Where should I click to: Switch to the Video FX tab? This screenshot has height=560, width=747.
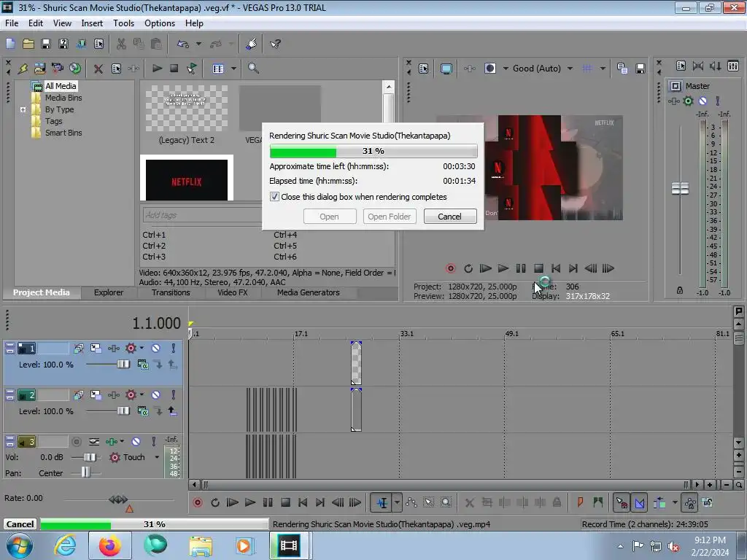click(233, 292)
